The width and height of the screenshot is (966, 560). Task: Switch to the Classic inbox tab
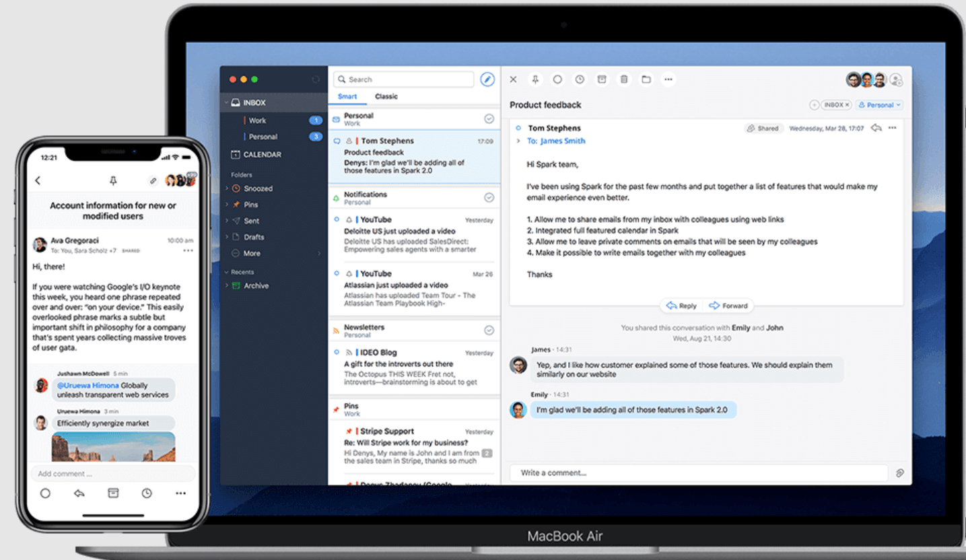click(x=386, y=96)
